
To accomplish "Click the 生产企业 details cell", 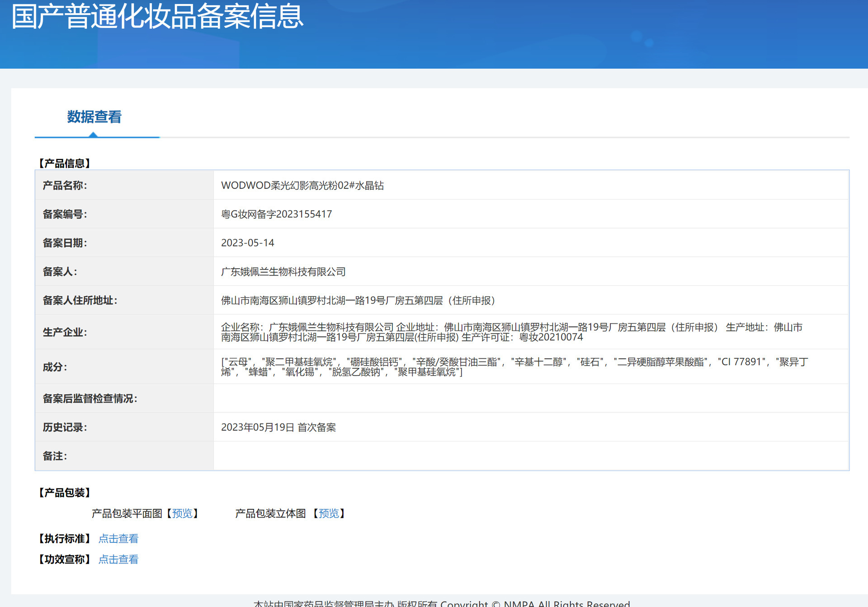I will [511, 332].
